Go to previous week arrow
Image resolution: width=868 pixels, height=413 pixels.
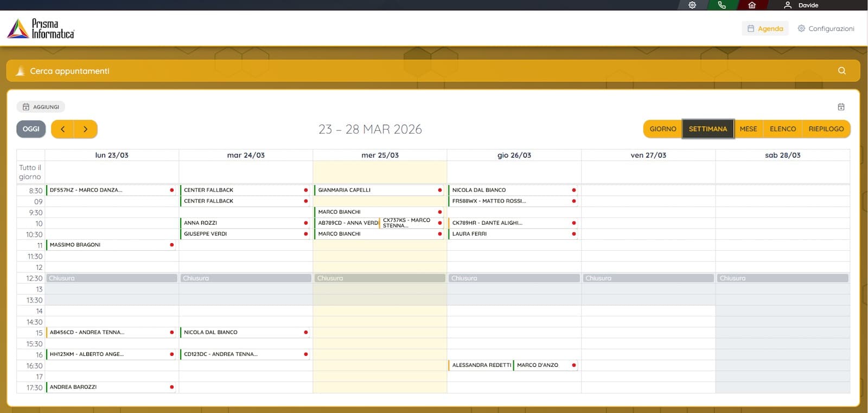click(x=63, y=129)
